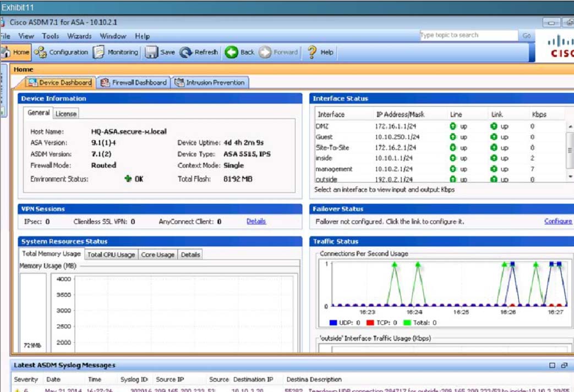Click the DMZ Link up status icon

click(494, 126)
